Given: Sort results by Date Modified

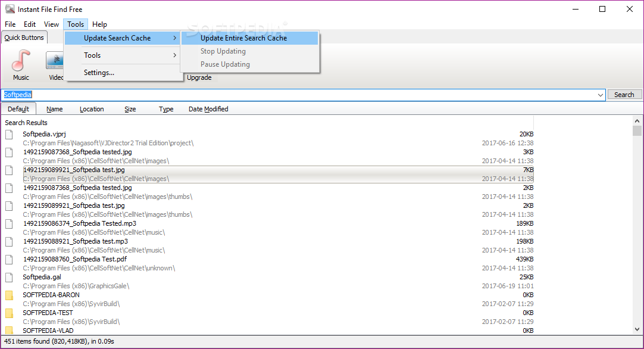Looking at the screenshot, I should pos(208,109).
